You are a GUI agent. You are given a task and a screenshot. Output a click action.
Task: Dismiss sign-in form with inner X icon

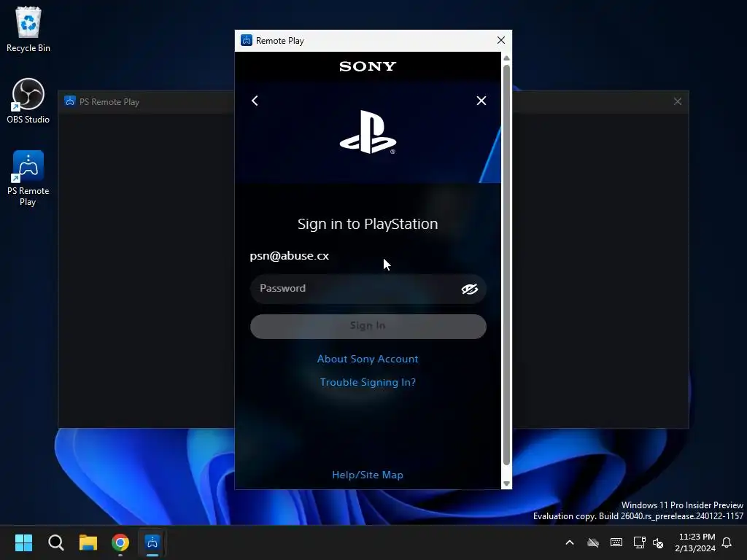pyautogui.click(x=481, y=101)
